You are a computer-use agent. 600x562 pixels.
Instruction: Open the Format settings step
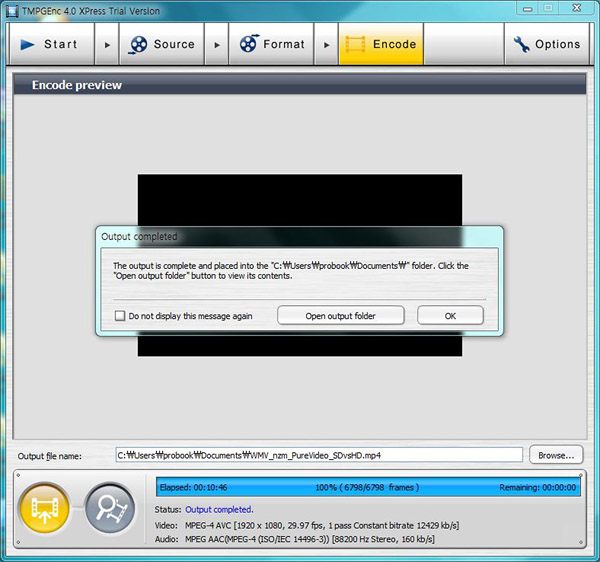tap(271, 44)
